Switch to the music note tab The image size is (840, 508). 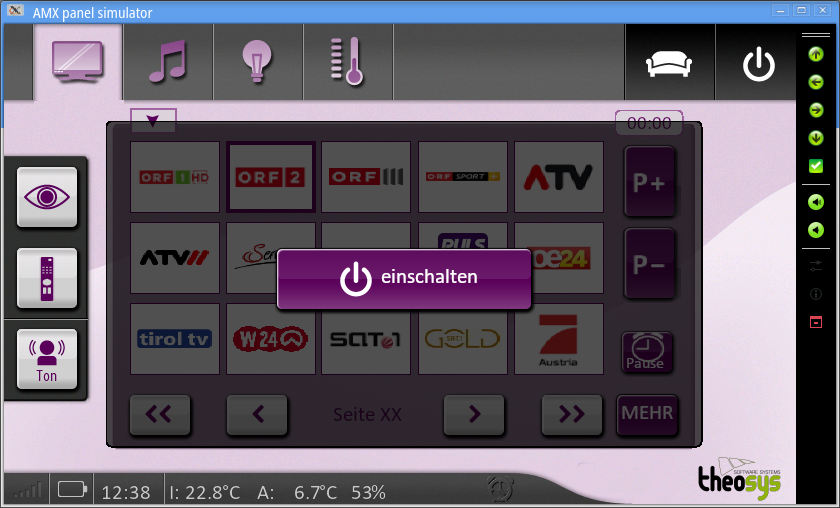click(168, 62)
